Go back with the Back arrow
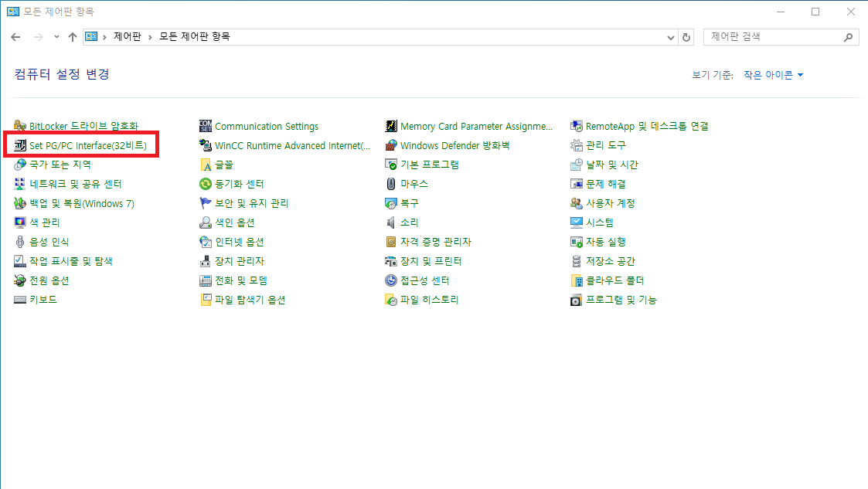The height and width of the screenshot is (489, 868). pos(15,37)
